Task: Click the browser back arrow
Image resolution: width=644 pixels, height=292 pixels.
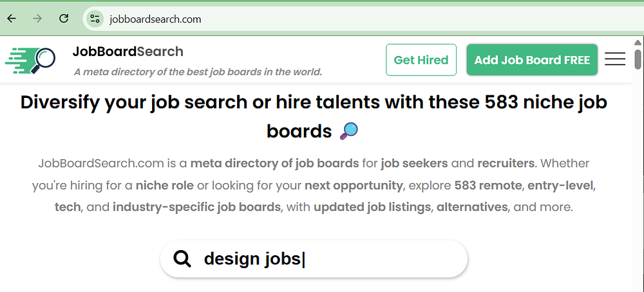Action: pos(12,19)
